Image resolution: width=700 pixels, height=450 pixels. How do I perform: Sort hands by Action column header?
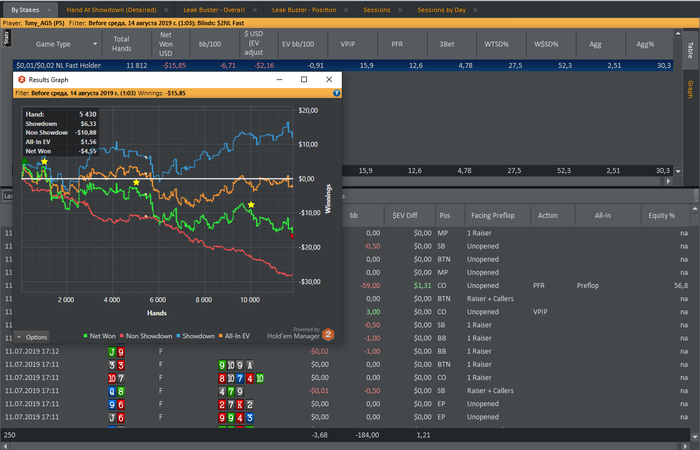tap(548, 215)
